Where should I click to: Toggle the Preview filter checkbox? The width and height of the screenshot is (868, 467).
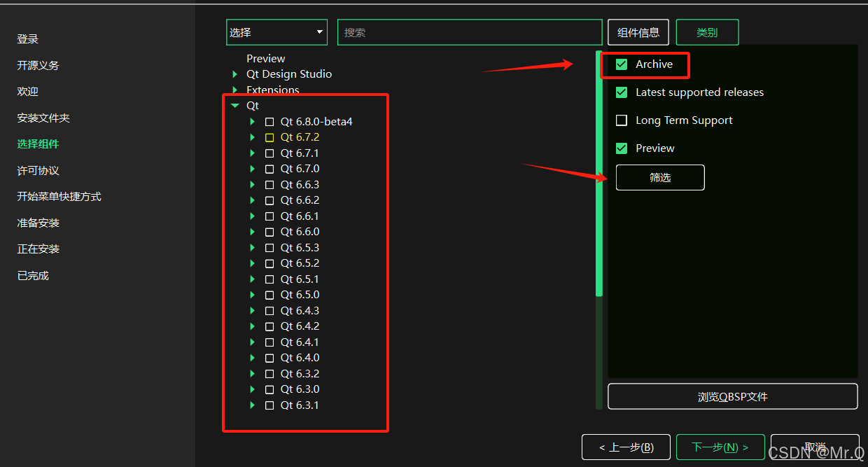[622, 148]
